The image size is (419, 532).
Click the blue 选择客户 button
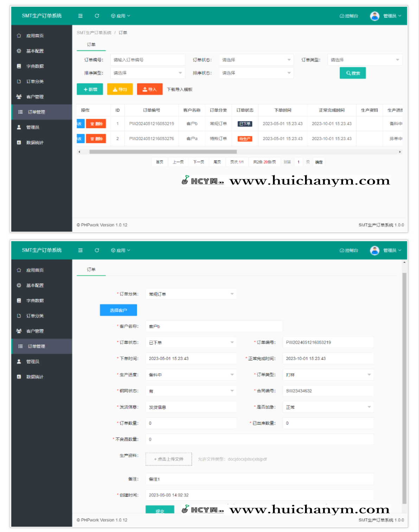tap(118, 310)
